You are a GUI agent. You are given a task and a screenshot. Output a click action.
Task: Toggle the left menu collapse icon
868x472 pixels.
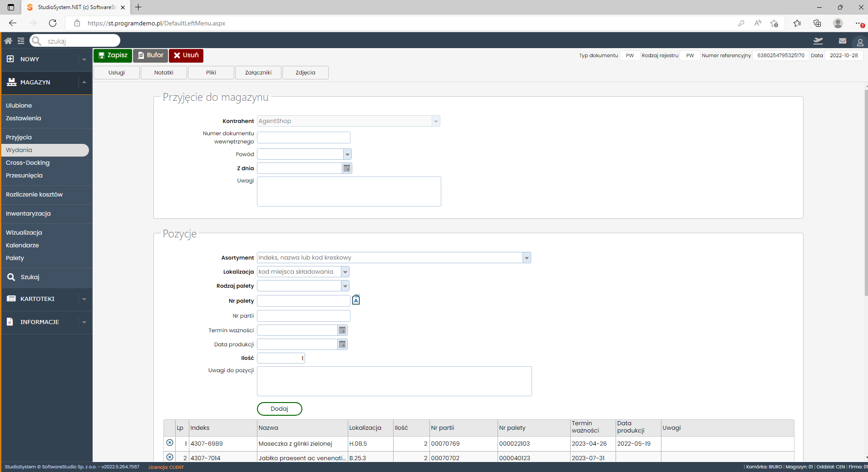click(21, 41)
